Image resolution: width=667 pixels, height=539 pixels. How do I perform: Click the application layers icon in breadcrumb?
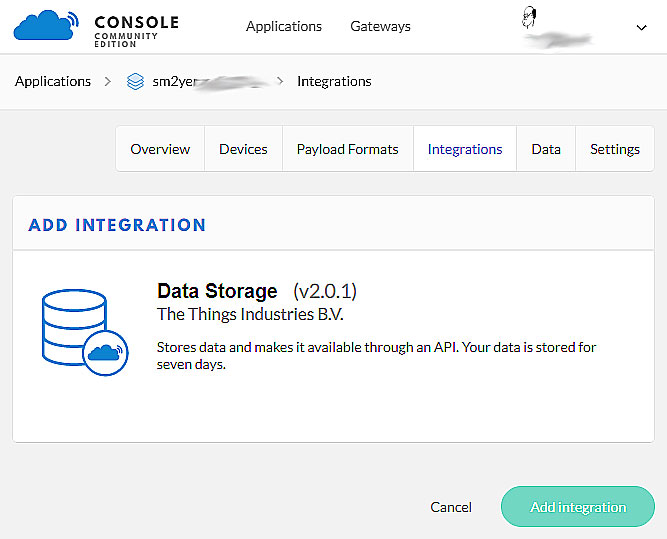135,81
